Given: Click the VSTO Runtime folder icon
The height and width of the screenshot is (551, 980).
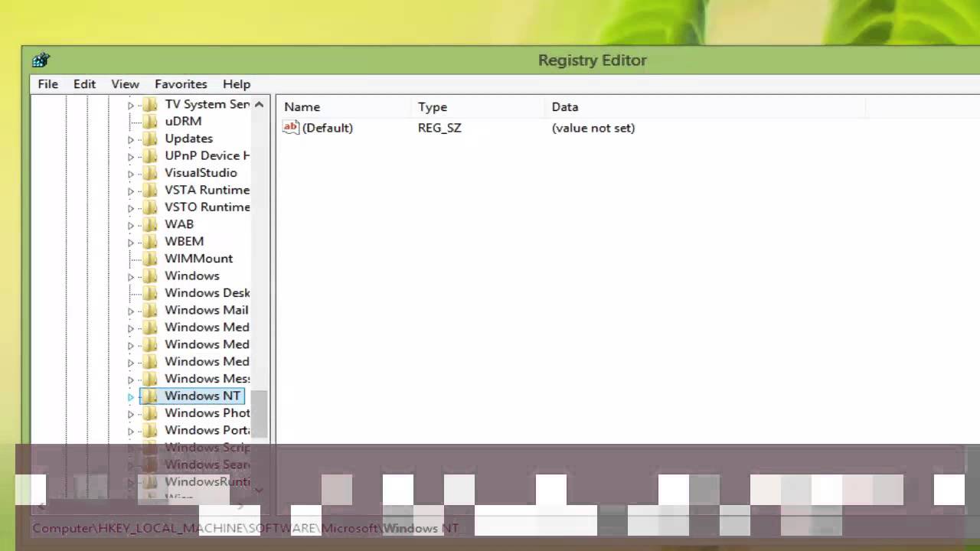Looking at the screenshot, I should (x=150, y=207).
